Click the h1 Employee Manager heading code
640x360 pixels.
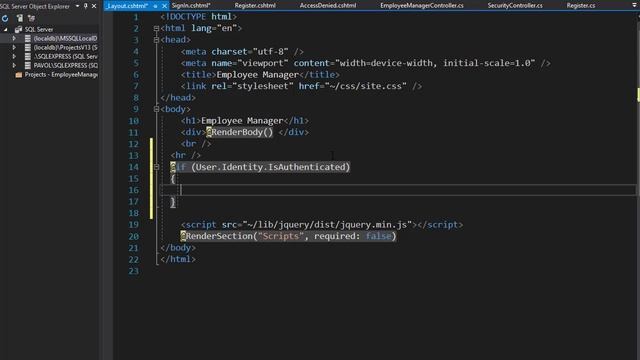click(244, 121)
